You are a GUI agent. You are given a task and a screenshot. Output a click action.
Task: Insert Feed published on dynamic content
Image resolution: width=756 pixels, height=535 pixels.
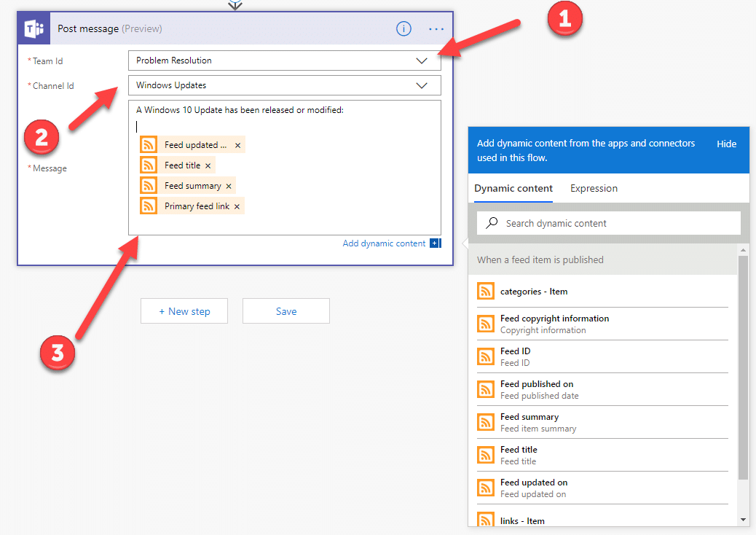coord(602,390)
